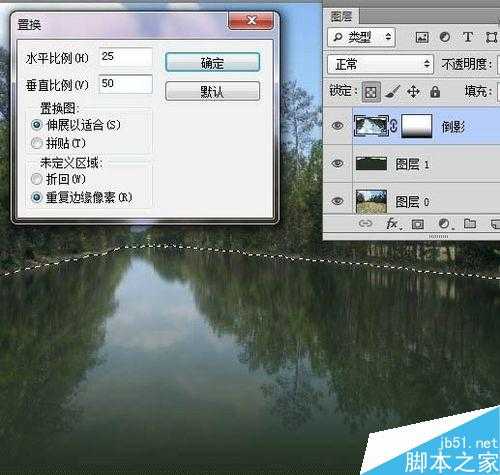The height and width of the screenshot is (475, 500).
Task: Click the shape layer filter icon
Action: point(491,37)
